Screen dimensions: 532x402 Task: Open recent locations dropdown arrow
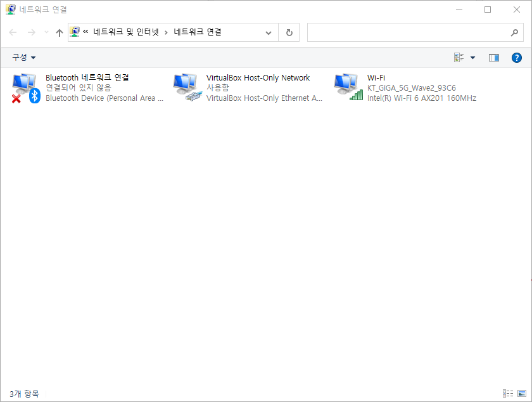coord(46,32)
